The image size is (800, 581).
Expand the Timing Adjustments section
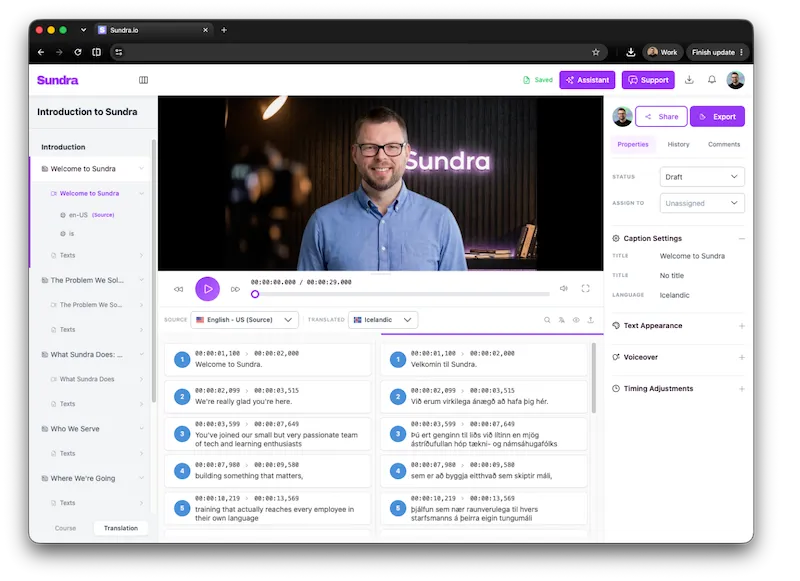(x=741, y=389)
